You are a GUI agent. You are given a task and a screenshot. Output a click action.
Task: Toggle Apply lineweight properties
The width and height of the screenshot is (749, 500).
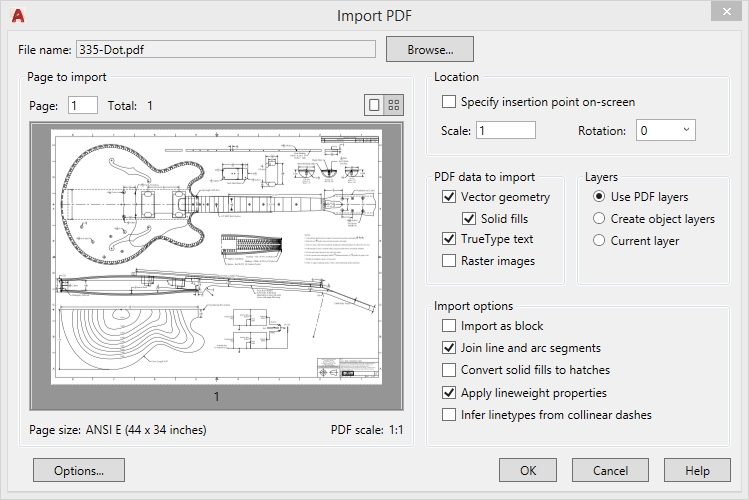(449, 393)
